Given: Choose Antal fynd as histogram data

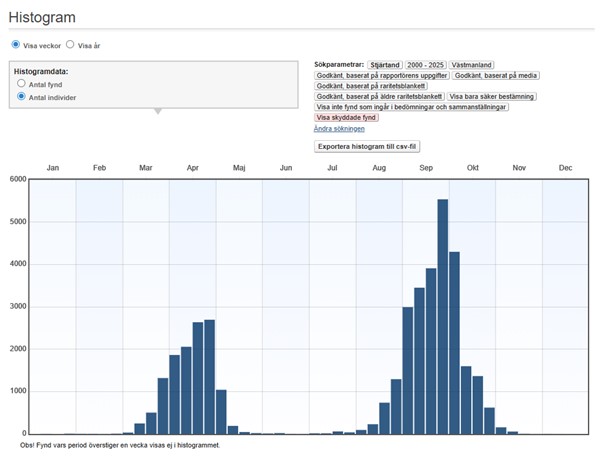Looking at the screenshot, I should point(22,85).
